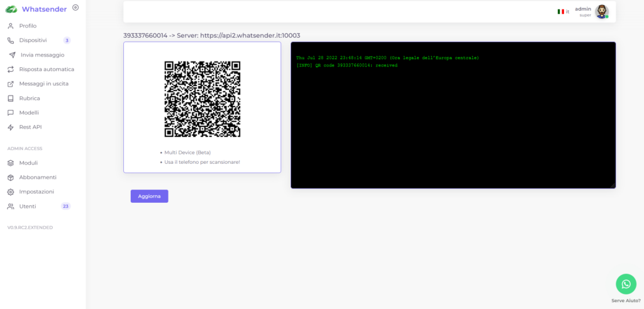Click the Rubrica book icon
644x309 pixels.
(10, 98)
